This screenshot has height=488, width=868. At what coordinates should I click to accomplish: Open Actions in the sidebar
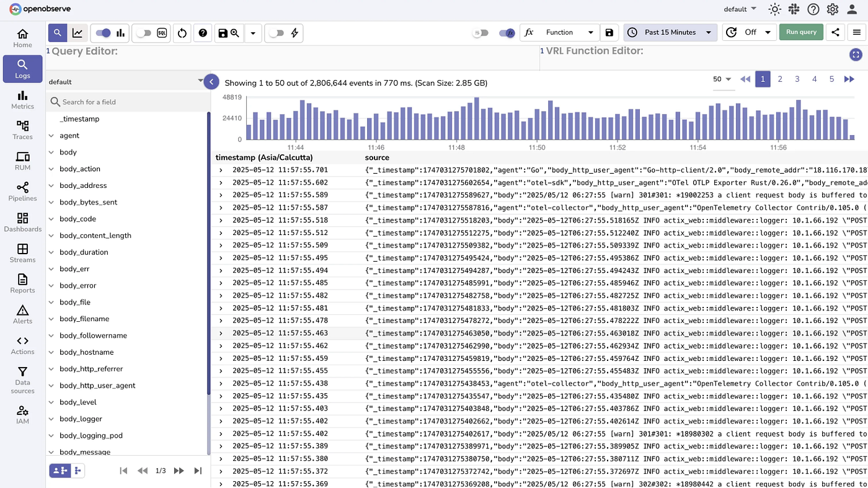[x=22, y=345]
